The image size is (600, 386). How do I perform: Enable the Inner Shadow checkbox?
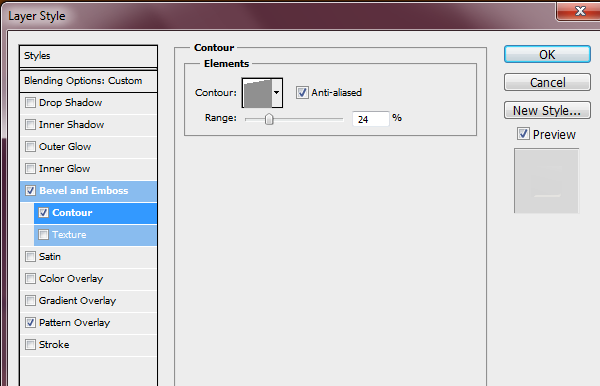click(x=30, y=125)
